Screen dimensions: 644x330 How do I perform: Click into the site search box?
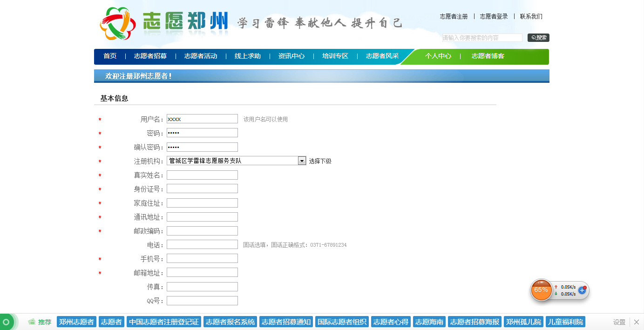(x=482, y=38)
